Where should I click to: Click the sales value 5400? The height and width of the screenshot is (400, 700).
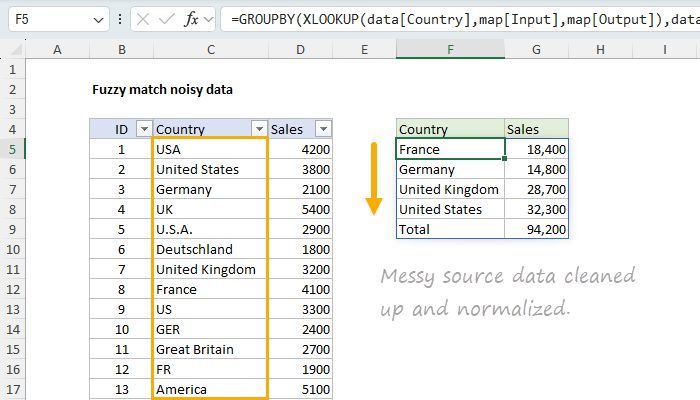(x=300, y=209)
